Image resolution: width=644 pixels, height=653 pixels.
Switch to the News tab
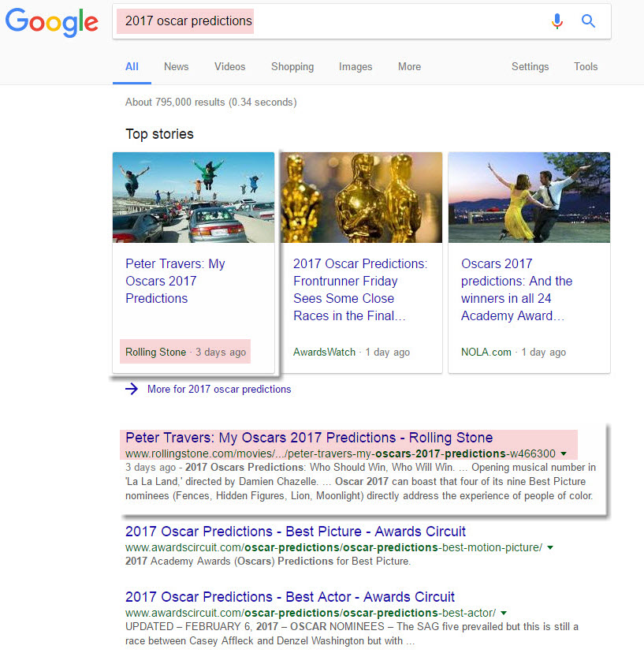pos(176,66)
